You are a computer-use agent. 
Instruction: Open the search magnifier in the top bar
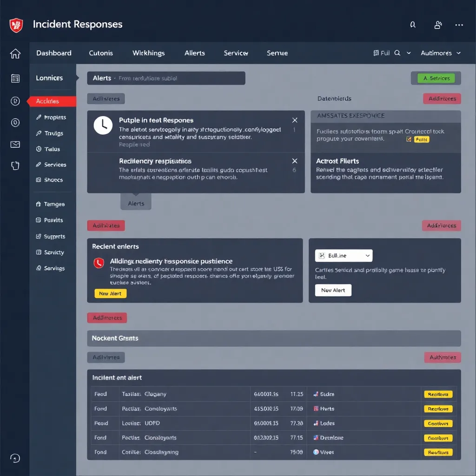[413, 25]
